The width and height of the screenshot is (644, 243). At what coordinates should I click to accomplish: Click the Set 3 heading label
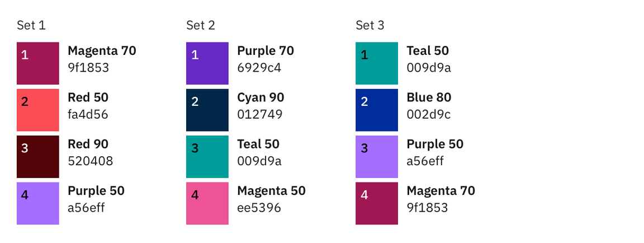point(370,25)
